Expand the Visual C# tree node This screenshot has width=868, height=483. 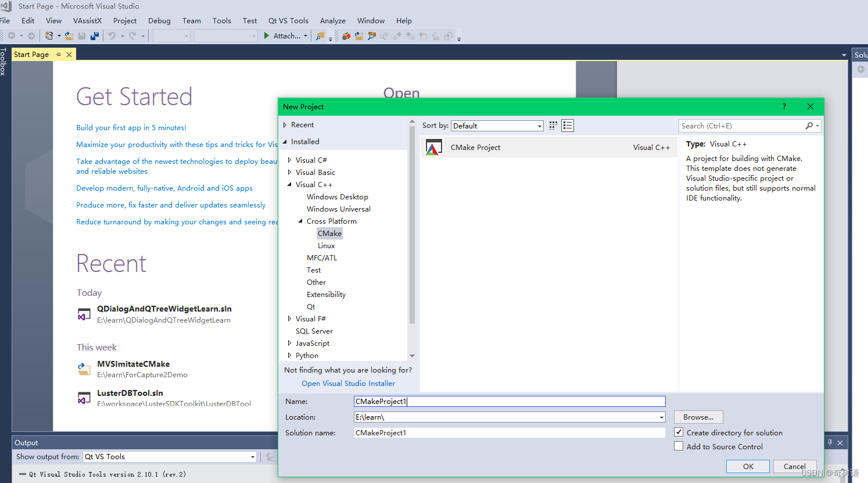click(289, 159)
